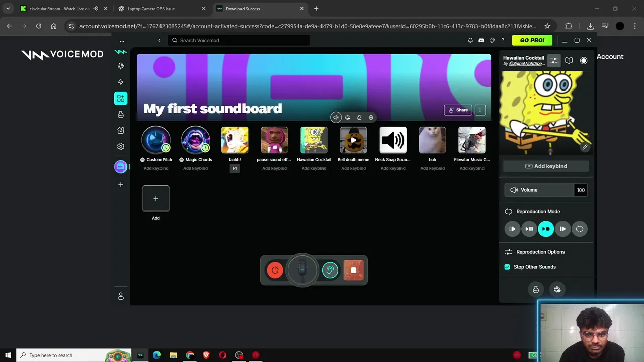Open three-dot menu above sidebar
644x362 pixels.
coord(122,41)
